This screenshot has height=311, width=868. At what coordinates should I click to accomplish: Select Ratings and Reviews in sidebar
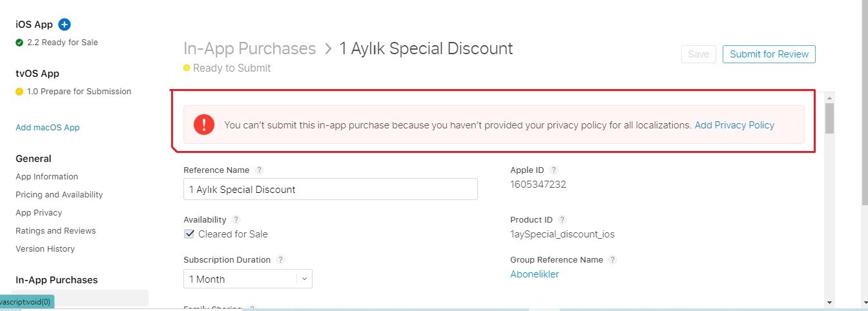(x=56, y=231)
